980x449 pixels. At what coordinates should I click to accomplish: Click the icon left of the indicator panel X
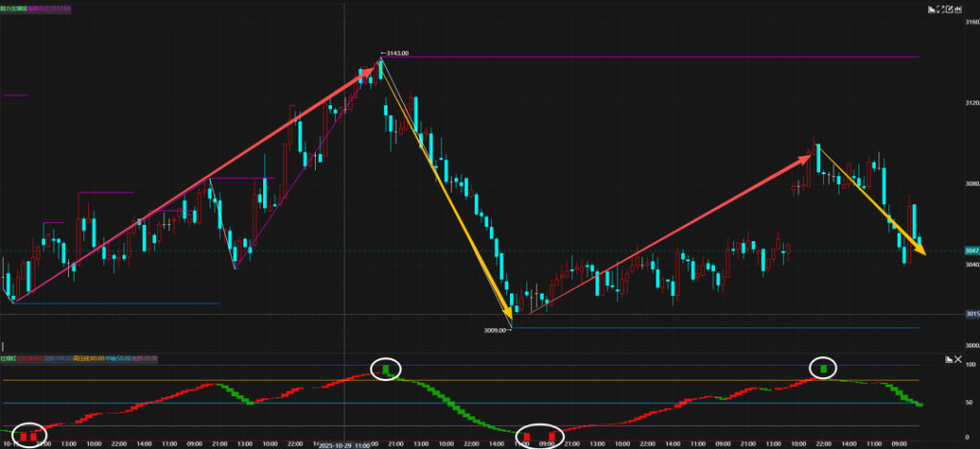click(947, 359)
